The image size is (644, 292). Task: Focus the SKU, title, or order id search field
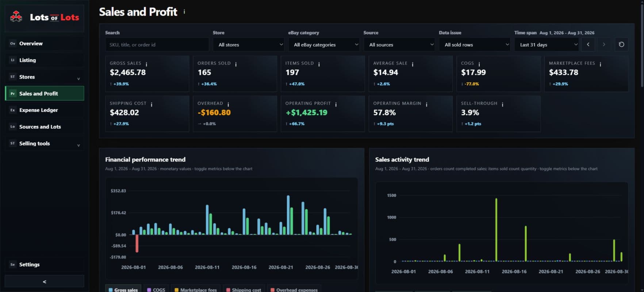(157, 44)
